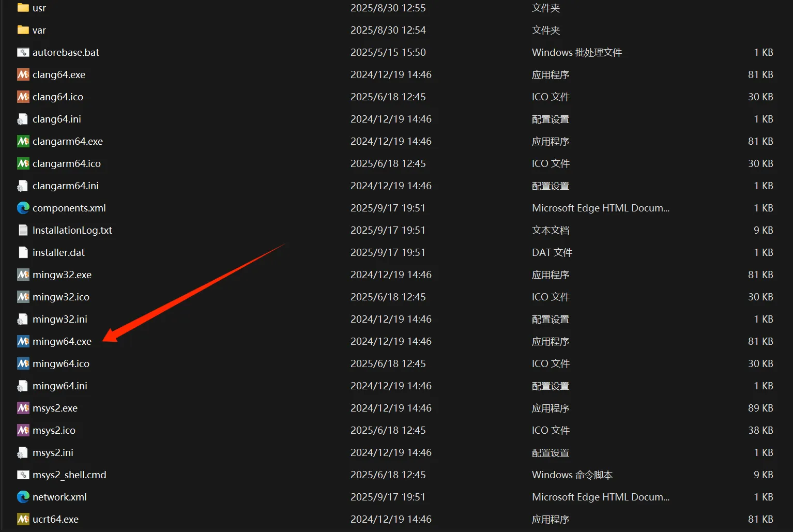Click the ucrt64.exe yellow icon
This screenshot has width=793, height=532.
click(x=23, y=519)
